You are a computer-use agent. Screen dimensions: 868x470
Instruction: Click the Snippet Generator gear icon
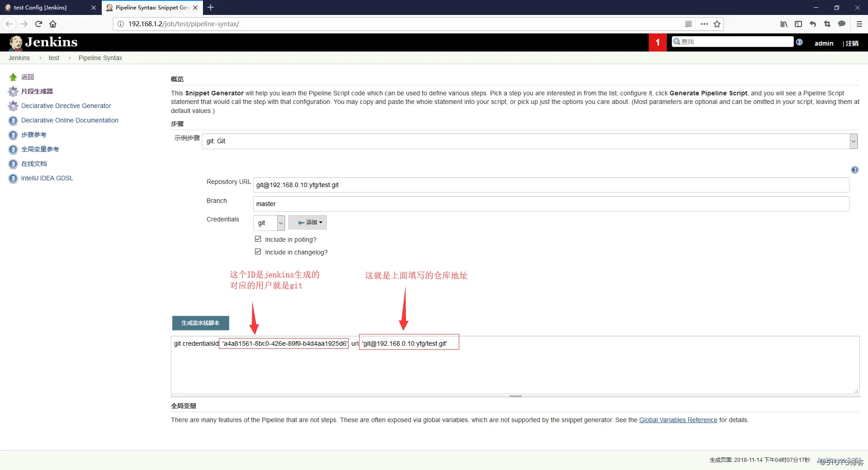tap(13, 92)
